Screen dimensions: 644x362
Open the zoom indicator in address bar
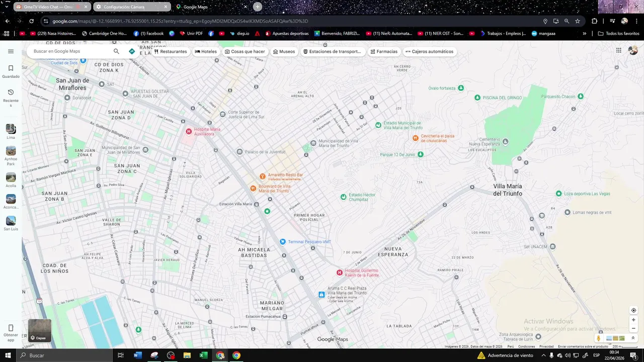[x=567, y=21]
